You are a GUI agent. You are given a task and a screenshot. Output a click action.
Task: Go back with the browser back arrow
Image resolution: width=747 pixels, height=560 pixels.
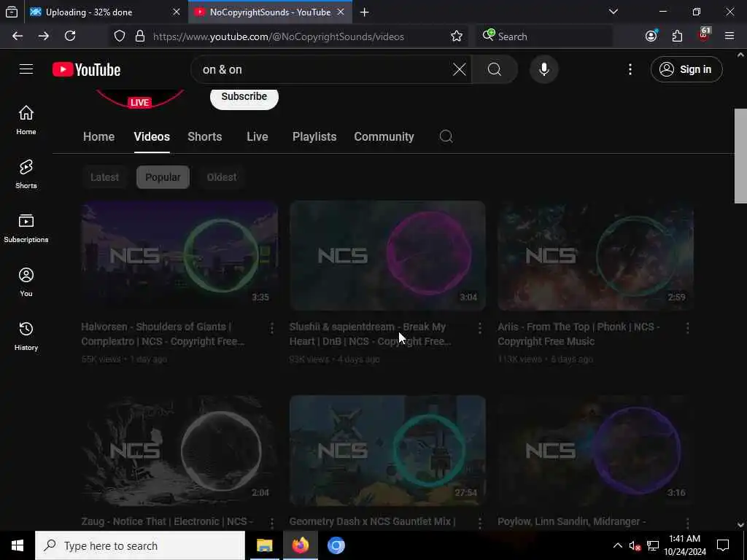pyautogui.click(x=18, y=36)
